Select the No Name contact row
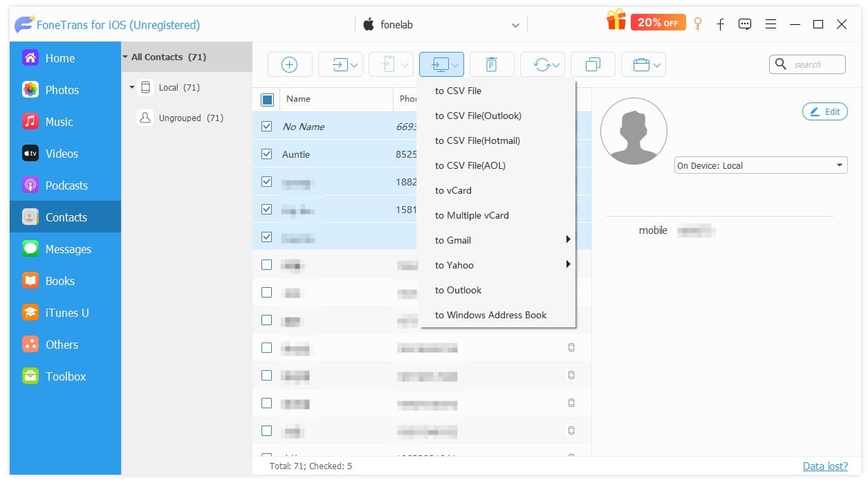Screen dimensions: 868x483 coord(335,127)
